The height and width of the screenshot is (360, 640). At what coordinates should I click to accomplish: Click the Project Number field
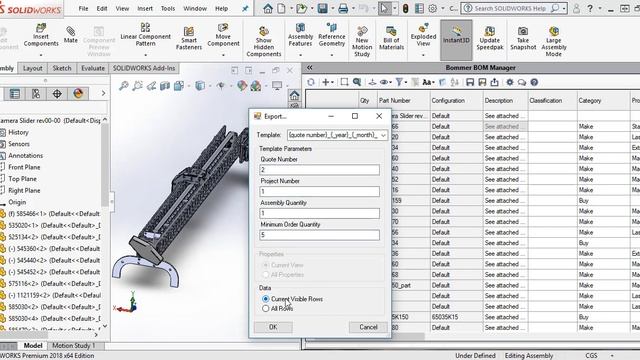click(x=320, y=191)
